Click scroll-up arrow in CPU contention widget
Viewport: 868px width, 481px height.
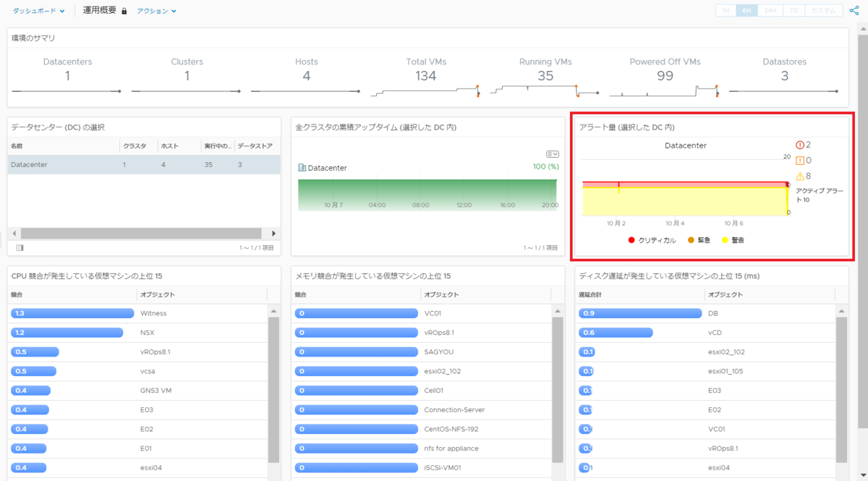[273, 311]
